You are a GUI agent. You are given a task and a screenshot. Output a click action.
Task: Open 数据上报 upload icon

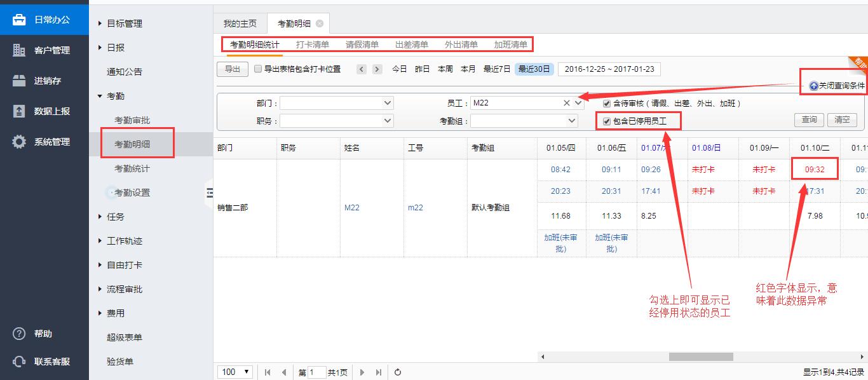coord(19,111)
